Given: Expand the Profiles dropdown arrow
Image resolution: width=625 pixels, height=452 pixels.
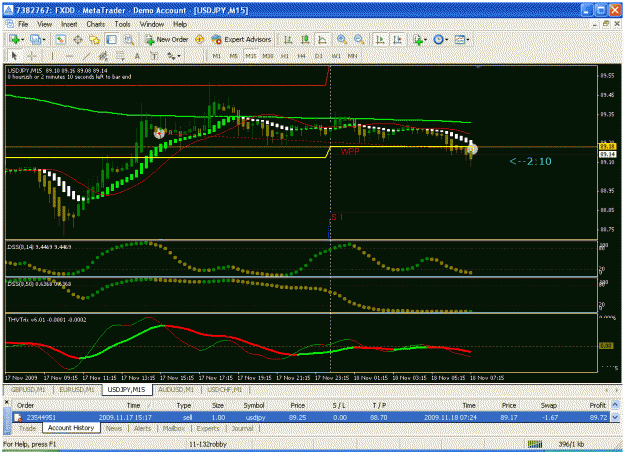Looking at the screenshot, I should point(43,39).
